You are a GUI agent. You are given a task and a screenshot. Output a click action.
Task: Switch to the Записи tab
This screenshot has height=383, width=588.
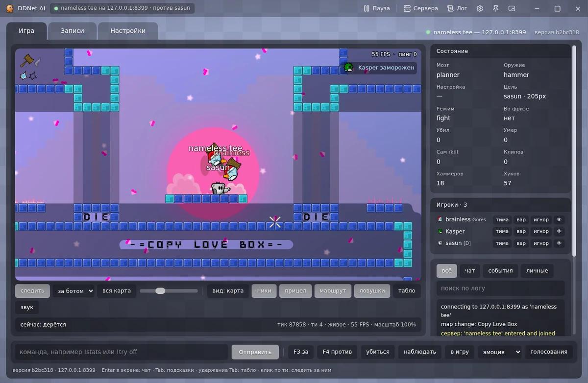click(72, 31)
